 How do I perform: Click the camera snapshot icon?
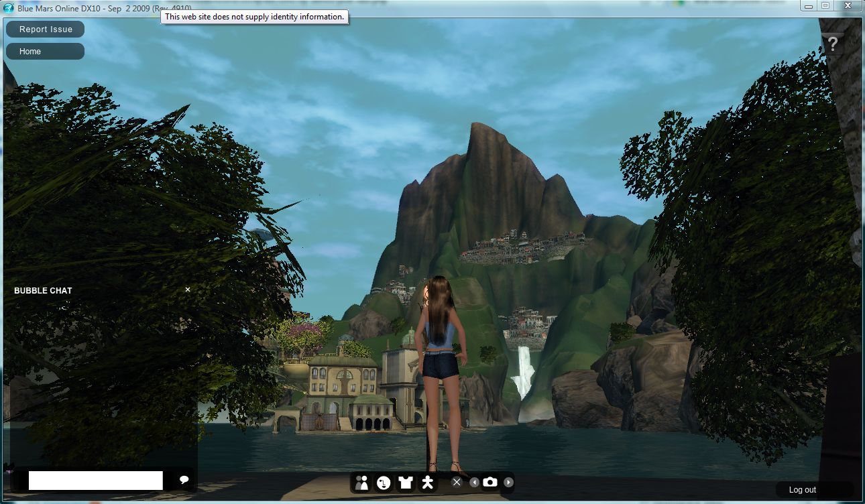[491, 482]
